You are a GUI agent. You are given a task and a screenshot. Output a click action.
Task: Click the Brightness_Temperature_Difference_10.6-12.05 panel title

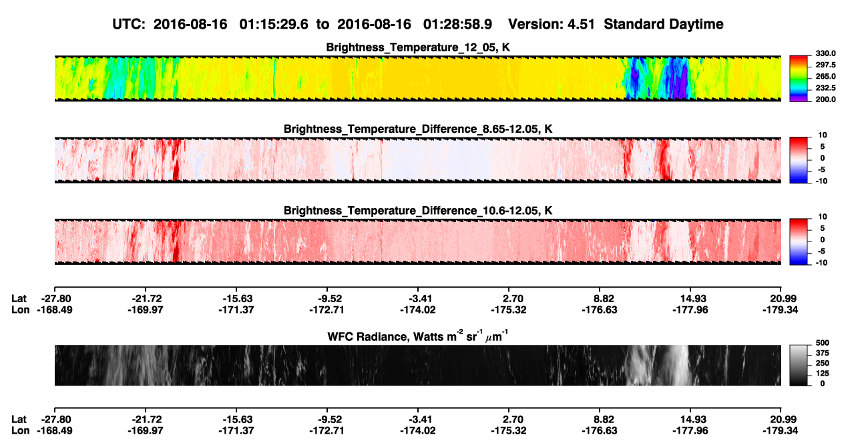418,211
